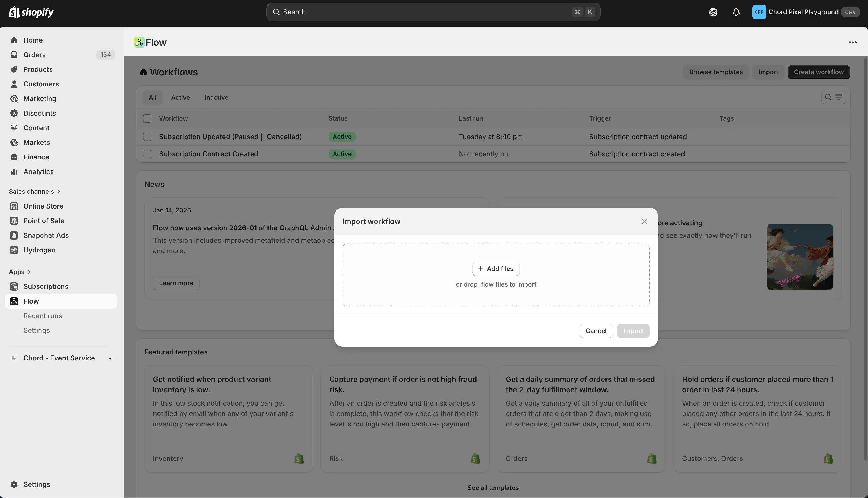
Task: Click the Marketing target icon
Action: pos(14,98)
